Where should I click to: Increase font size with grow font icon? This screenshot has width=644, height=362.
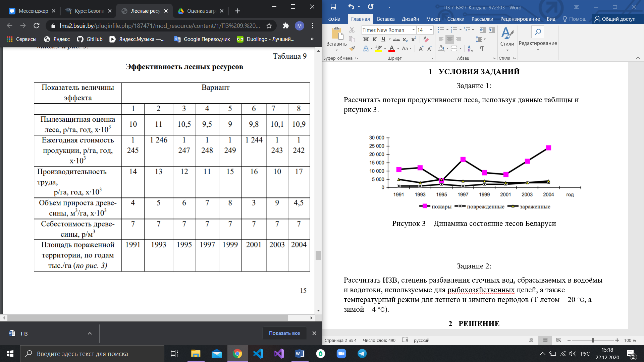click(421, 49)
